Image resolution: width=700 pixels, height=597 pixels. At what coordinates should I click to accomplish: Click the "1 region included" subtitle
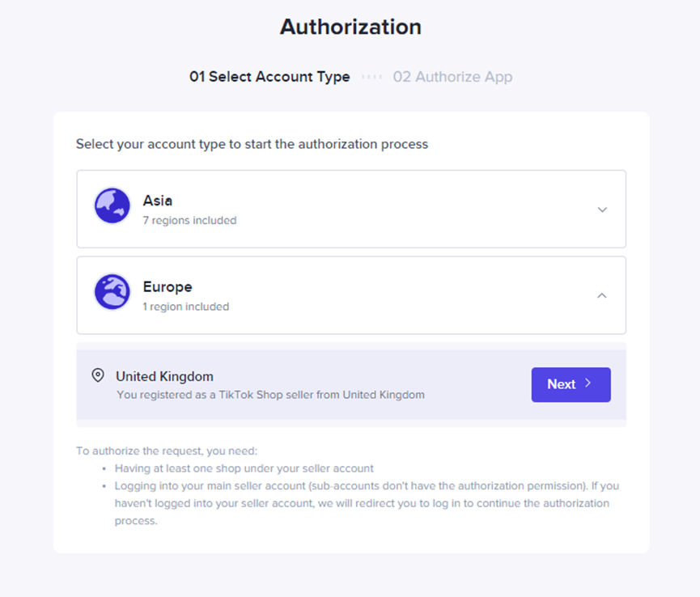[x=186, y=307]
